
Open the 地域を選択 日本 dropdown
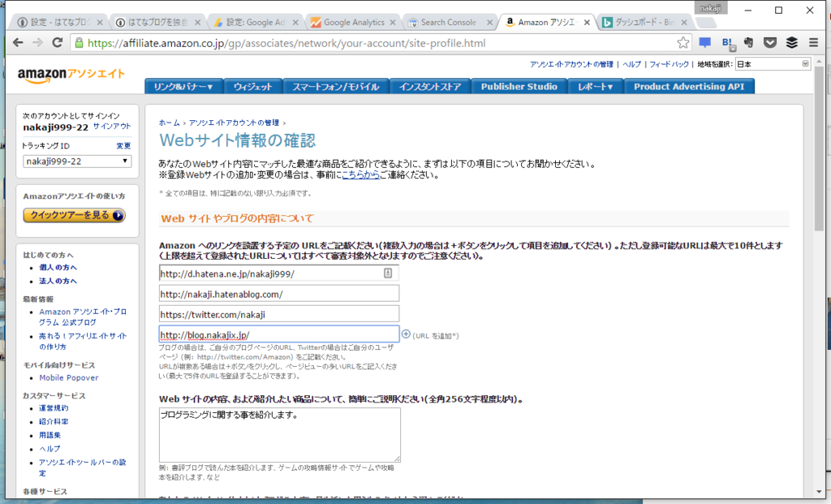click(773, 64)
